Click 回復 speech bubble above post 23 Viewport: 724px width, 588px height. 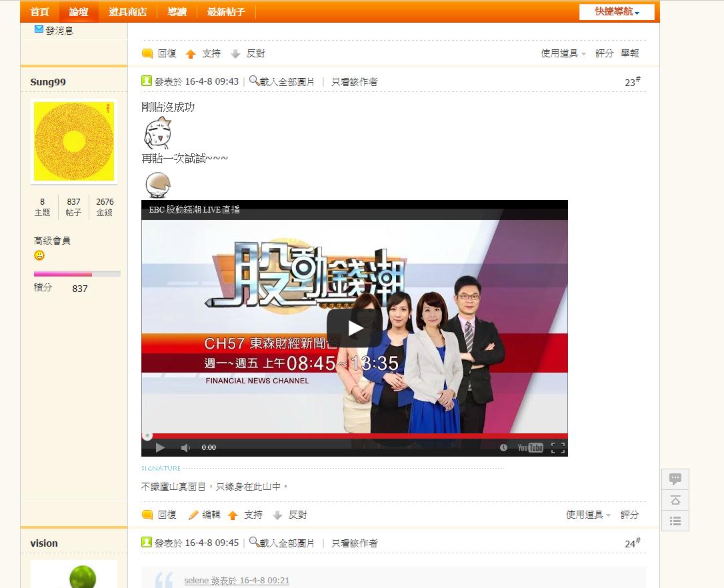[x=147, y=53]
